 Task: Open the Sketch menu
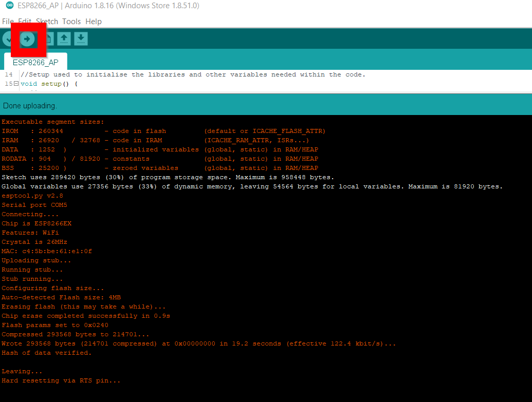(x=47, y=22)
